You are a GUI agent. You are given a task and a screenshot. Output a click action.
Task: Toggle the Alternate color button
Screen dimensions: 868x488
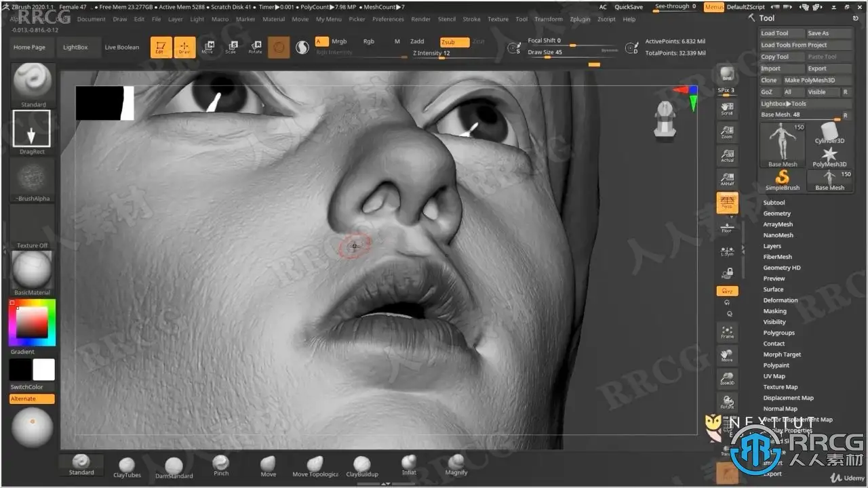tap(32, 399)
